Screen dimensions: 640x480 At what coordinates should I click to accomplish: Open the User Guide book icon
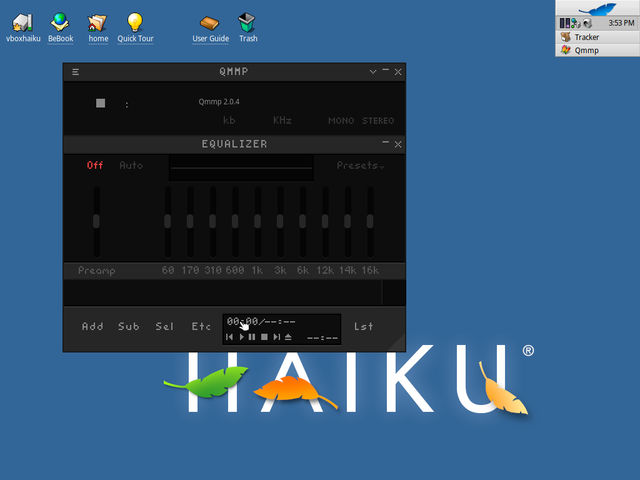click(210, 29)
